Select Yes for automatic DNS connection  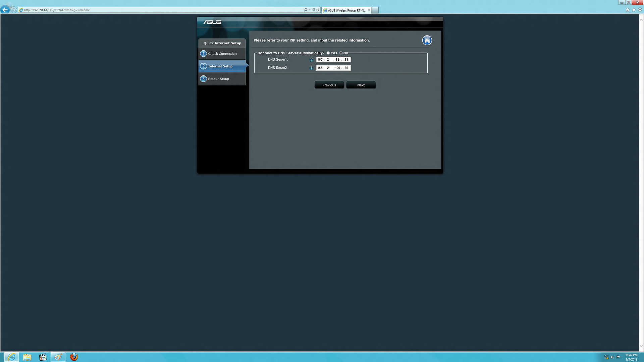point(328,53)
